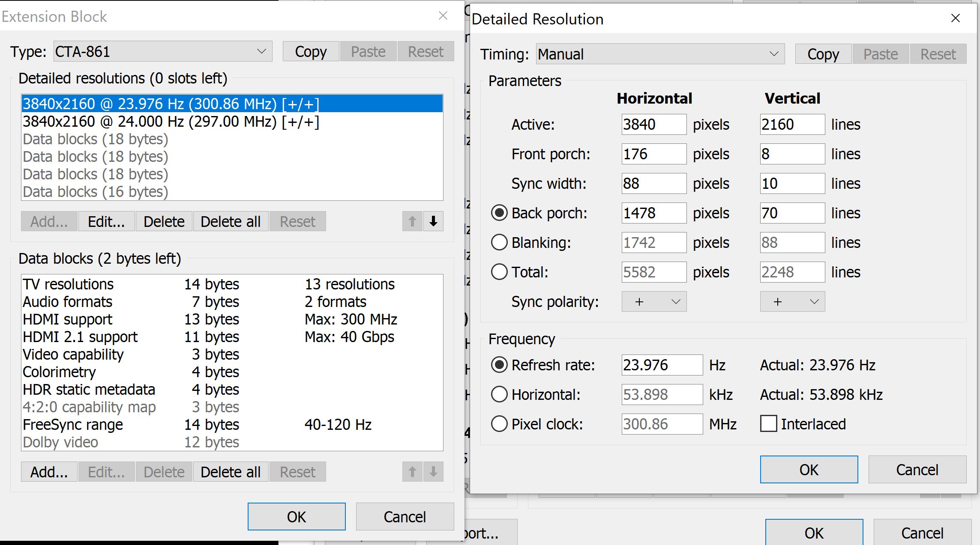Expand the Type dropdown showing CTA-861

tap(163, 51)
